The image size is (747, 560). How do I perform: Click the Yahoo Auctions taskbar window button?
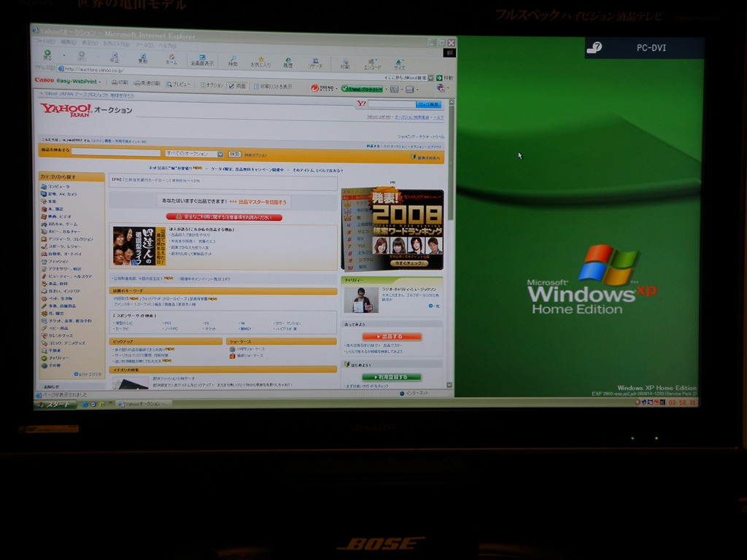(x=143, y=404)
